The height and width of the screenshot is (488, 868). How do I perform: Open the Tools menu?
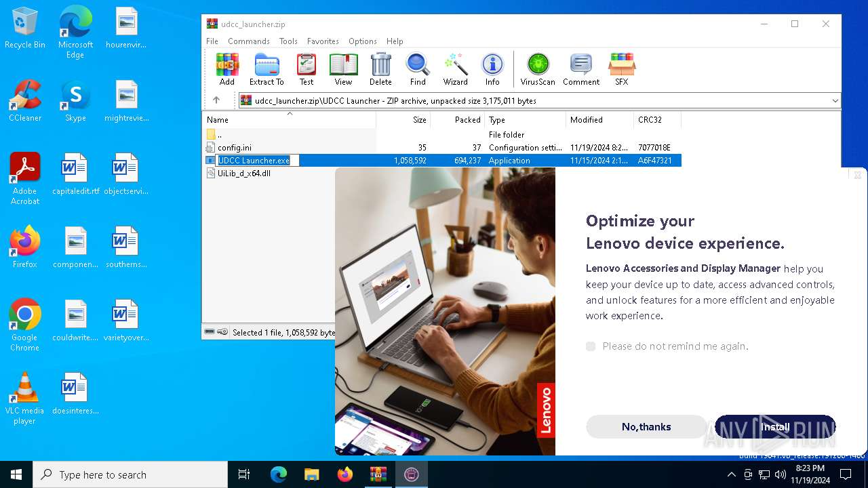click(x=288, y=41)
